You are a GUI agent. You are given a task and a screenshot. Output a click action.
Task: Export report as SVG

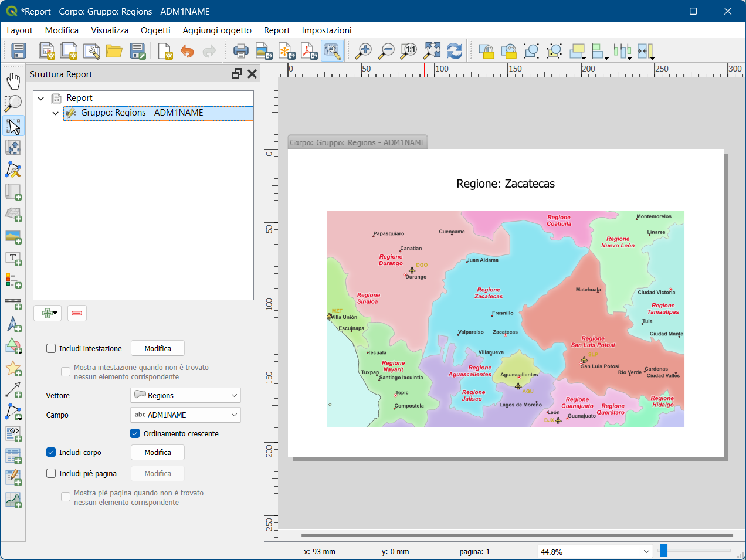[x=286, y=51]
